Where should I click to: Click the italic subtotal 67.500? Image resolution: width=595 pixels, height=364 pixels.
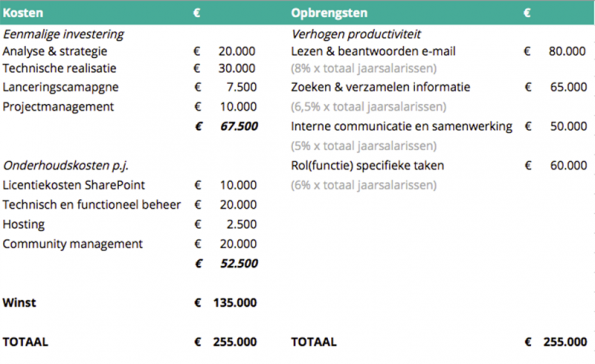point(239,126)
